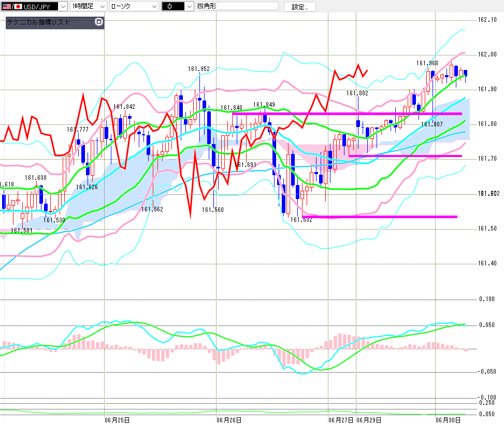Screen dimensions: 504x425
Task: Click the 161.40 price axis label
Action: pyautogui.click(x=487, y=263)
